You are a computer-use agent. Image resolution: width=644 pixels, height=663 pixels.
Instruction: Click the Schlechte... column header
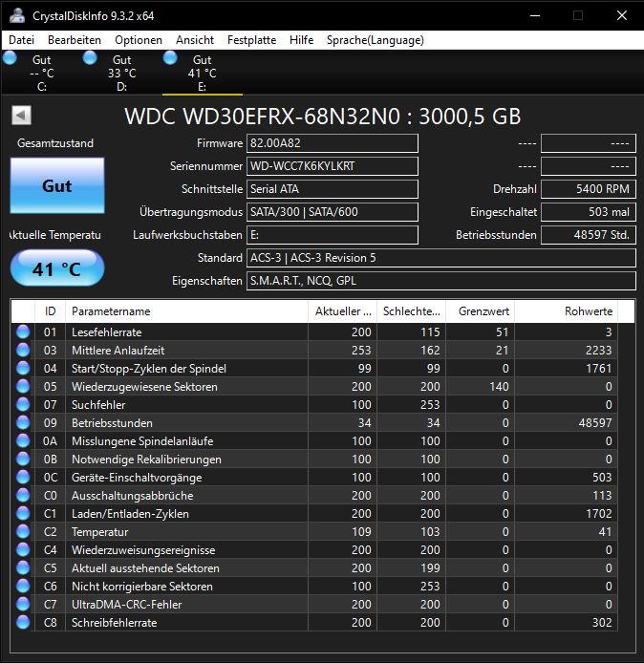[x=412, y=311]
